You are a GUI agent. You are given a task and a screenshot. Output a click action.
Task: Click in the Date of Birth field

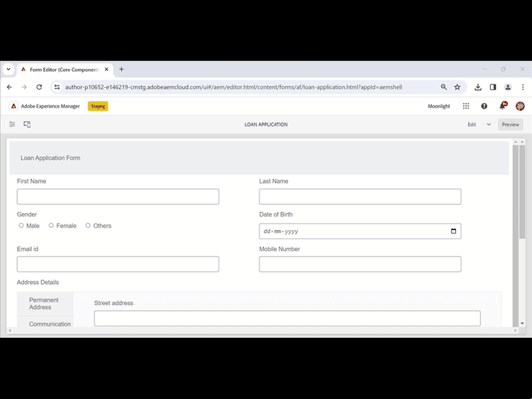point(360,231)
